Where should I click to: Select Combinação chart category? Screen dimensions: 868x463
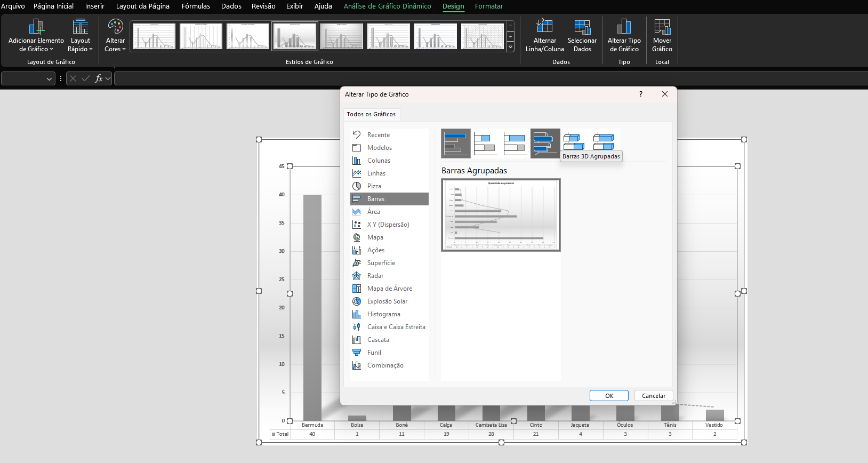point(389,365)
